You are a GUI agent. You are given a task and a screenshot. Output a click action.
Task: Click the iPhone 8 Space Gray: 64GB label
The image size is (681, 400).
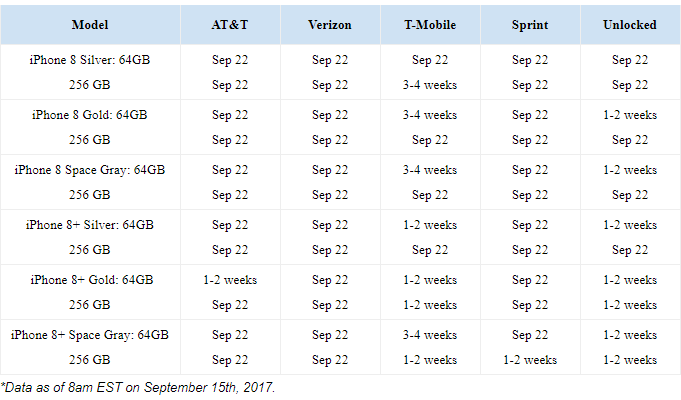click(x=91, y=170)
